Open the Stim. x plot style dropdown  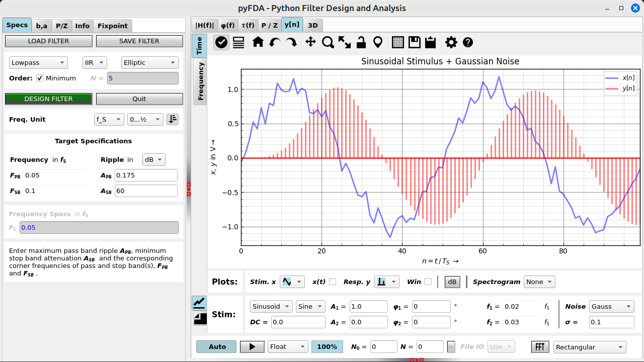point(292,282)
